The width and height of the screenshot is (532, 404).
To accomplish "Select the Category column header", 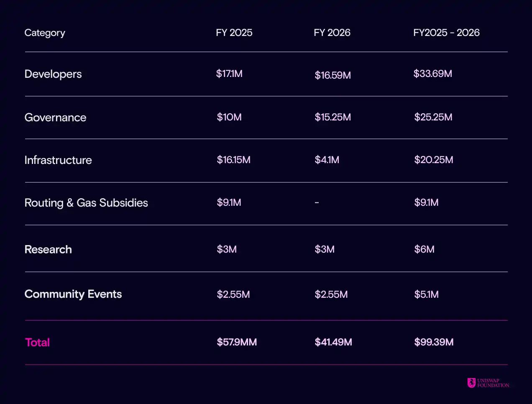I will point(45,33).
